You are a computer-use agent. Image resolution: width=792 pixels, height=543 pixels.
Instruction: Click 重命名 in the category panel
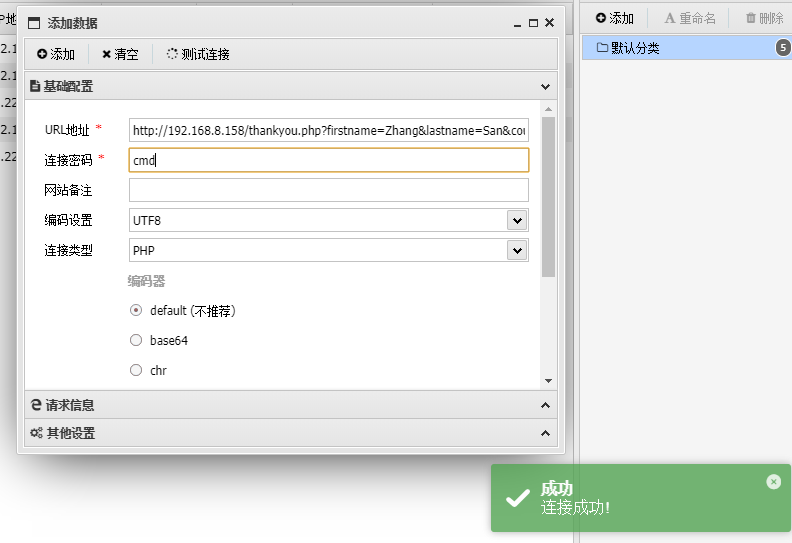pyautogui.click(x=690, y=18)
